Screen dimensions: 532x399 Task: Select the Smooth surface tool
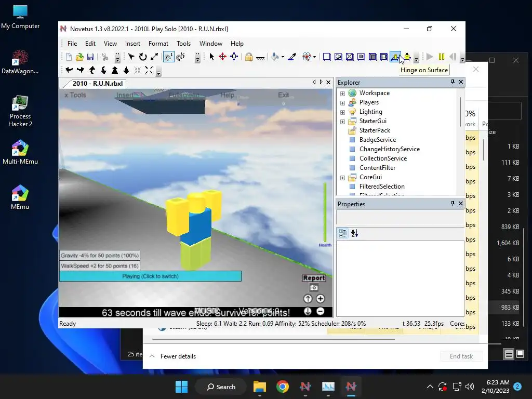click(x=327, y=57)
